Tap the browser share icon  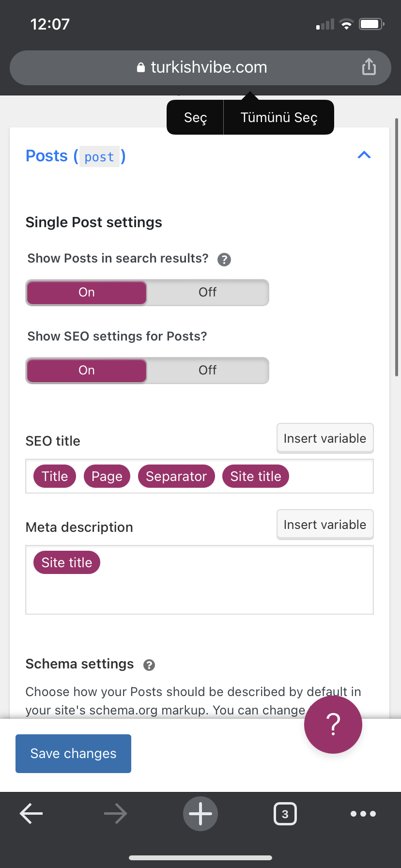(369, 67)
